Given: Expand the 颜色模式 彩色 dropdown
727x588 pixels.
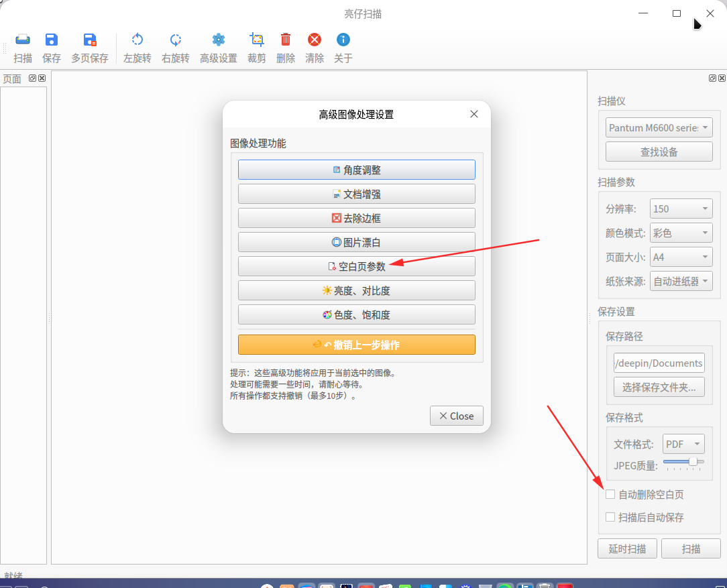Looking at the screenshot, I should tap(681, 233).
